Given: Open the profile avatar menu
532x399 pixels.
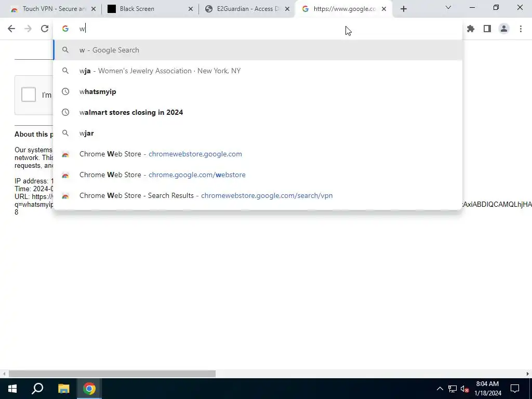Looking at the screenshot, I should point(504,29).
